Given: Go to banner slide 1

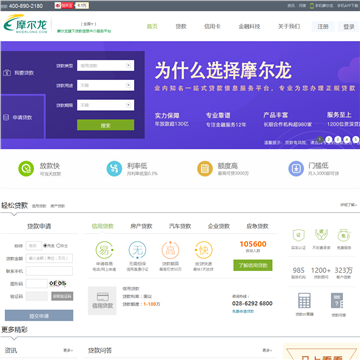Looking at the screenshot, I should [x=320, y=139].
